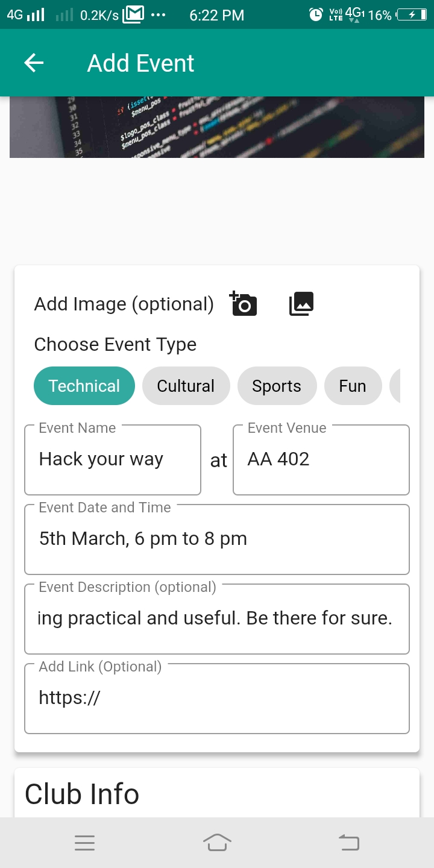
Task: Edit the Event Description field
Action: click(x=217, y=619)
